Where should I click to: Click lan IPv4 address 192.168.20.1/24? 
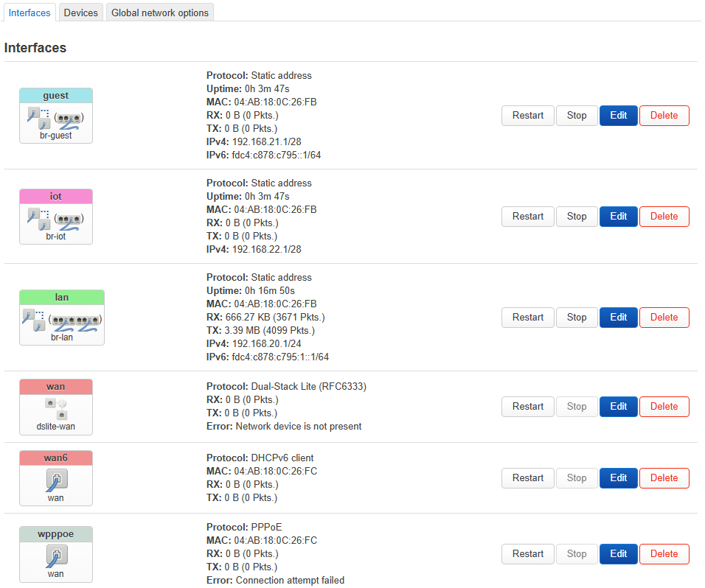click(267, 343)
